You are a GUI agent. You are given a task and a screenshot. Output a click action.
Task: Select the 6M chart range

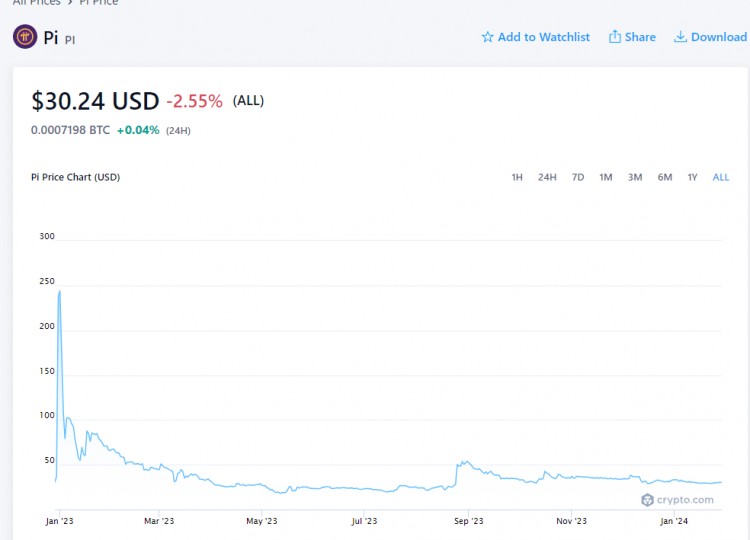pos(665,177)
